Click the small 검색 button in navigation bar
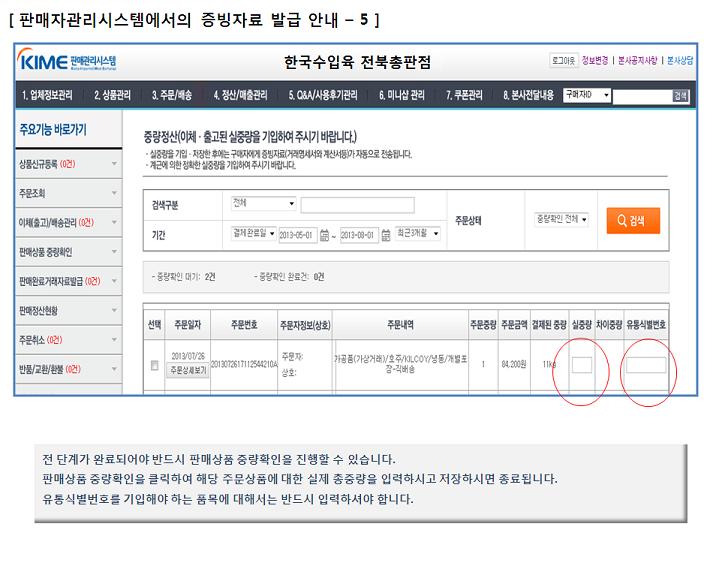The width and height of the screenshot is (713, 563). pyautogui.click(x=680, y=96)
